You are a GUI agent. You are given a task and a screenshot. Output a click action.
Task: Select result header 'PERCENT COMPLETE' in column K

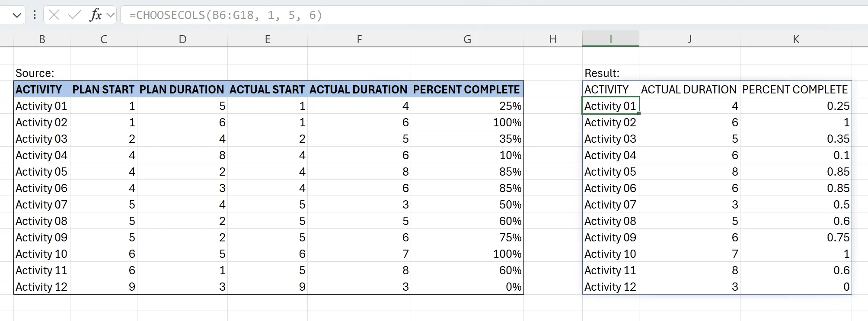pos(796,89)
